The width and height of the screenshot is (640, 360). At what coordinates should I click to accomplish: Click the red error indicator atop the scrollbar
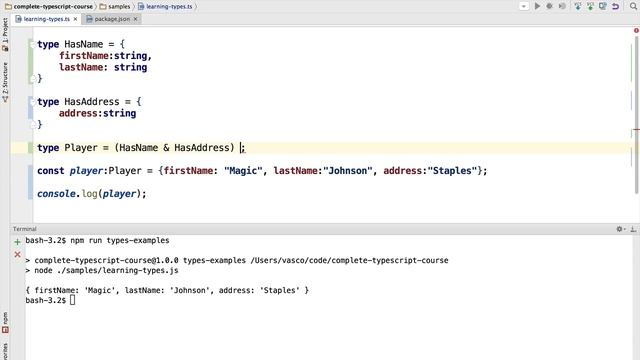click(x=636, y=31)
